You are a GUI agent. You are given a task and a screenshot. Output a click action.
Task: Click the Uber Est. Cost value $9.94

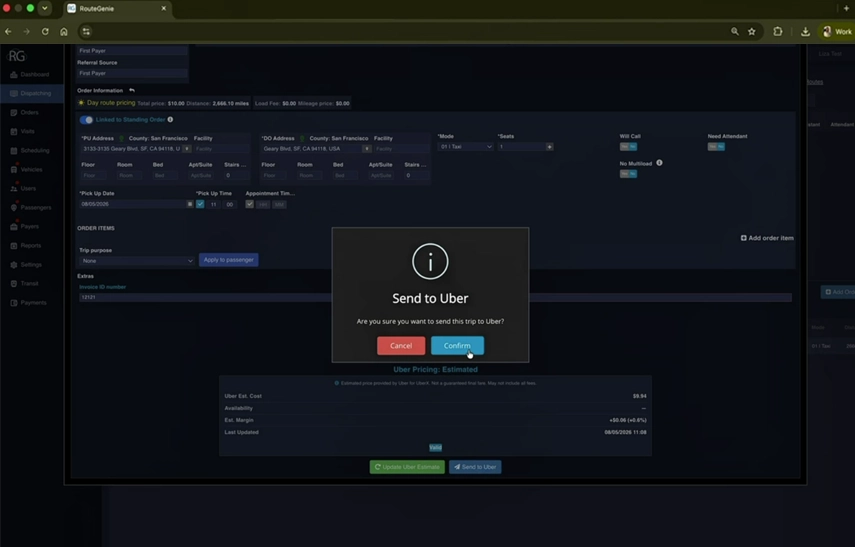point(639,396)
